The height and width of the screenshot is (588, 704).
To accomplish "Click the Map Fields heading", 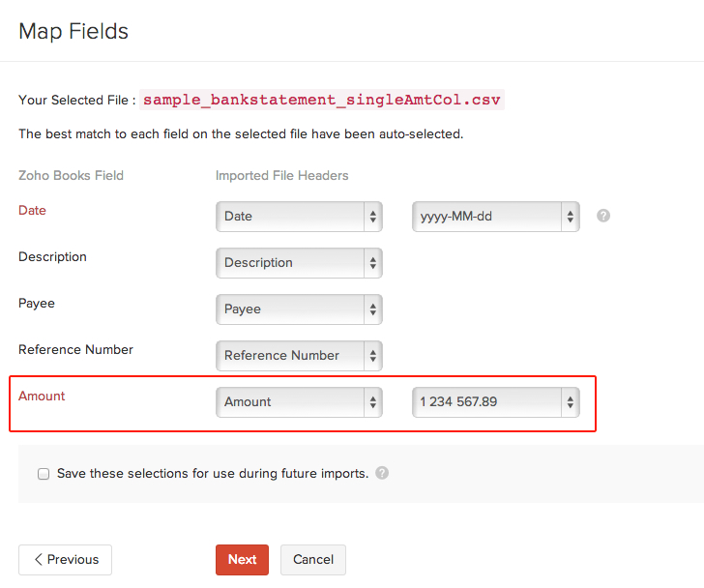I will [x=73, y=31].
